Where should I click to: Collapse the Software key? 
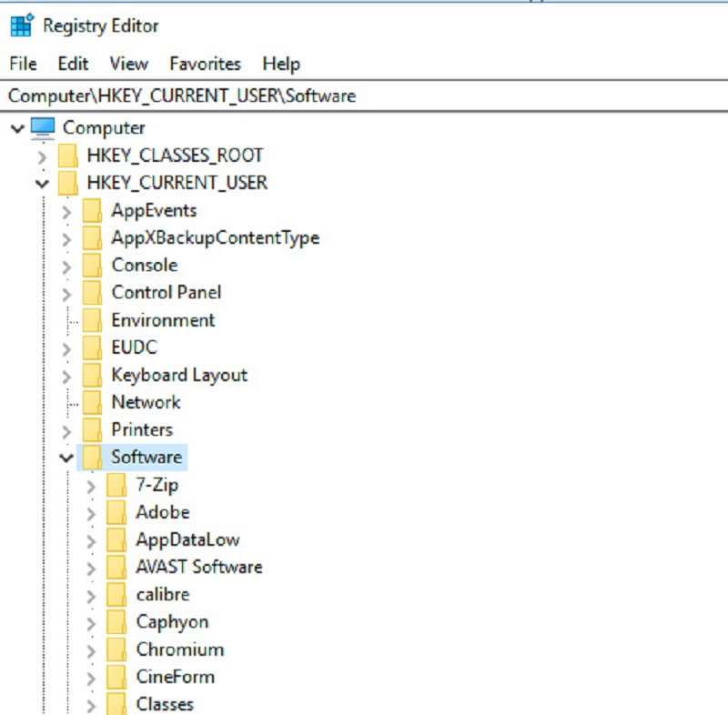[66, 458]
